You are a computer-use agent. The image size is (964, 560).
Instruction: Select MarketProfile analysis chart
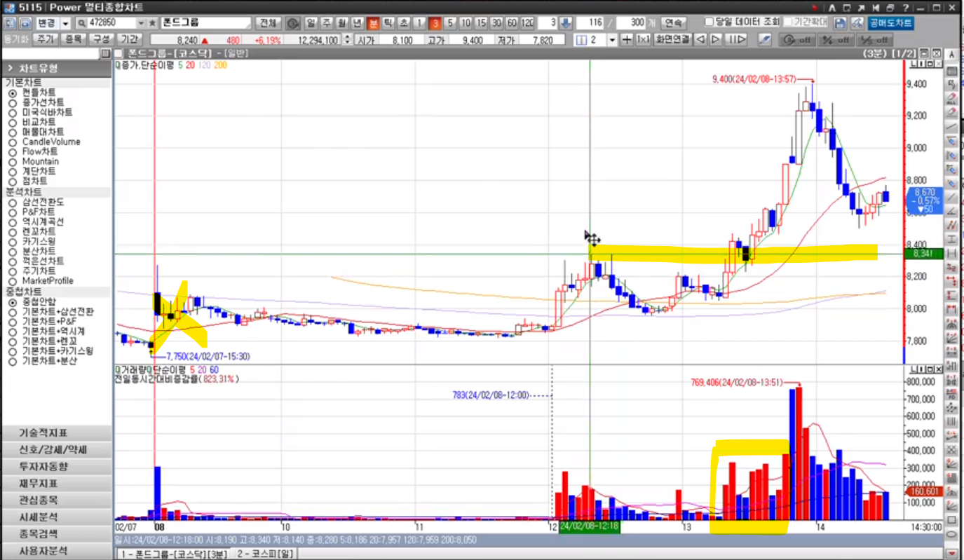click(12, 280)
